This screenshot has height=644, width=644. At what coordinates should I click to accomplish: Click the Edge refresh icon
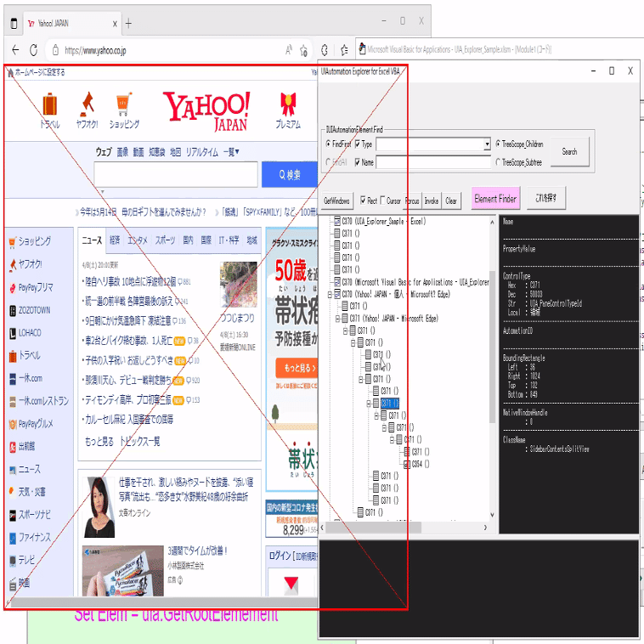point(34,50)
